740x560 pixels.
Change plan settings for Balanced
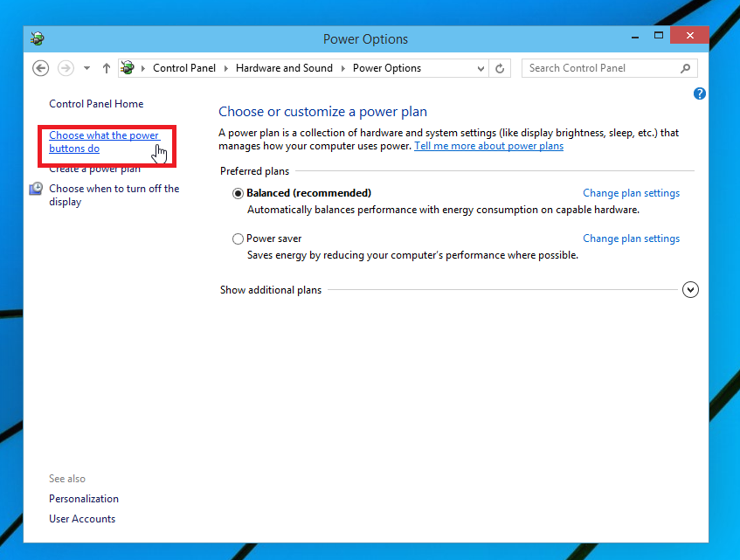coord(631,193)
